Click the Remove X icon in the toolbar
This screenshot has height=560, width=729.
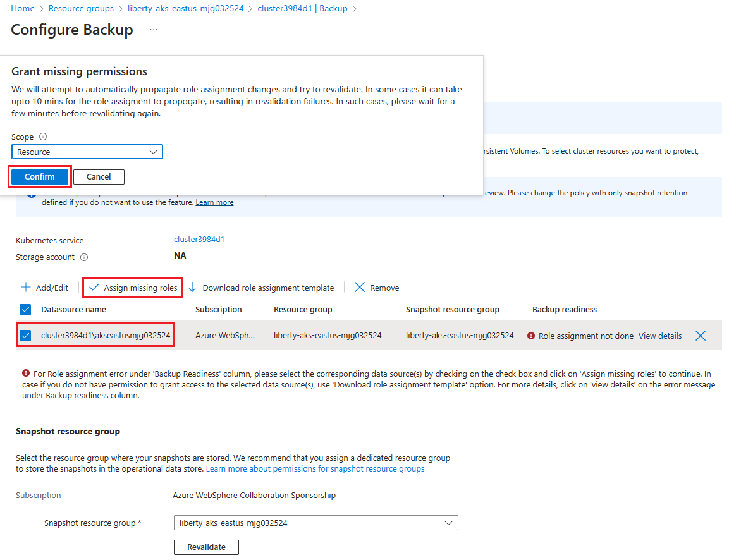click(x=360, y=288)
